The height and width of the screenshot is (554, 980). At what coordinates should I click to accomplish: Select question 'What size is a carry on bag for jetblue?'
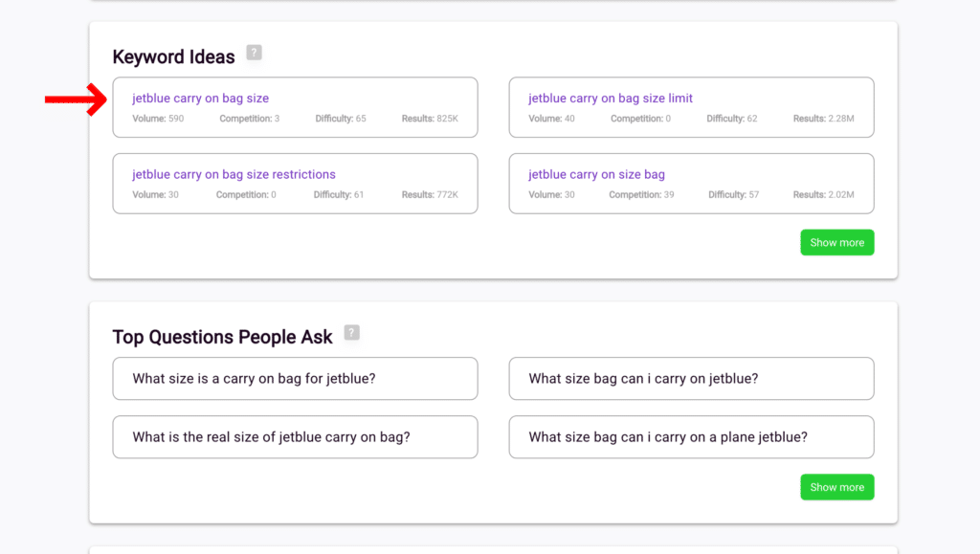coord(295,379)
